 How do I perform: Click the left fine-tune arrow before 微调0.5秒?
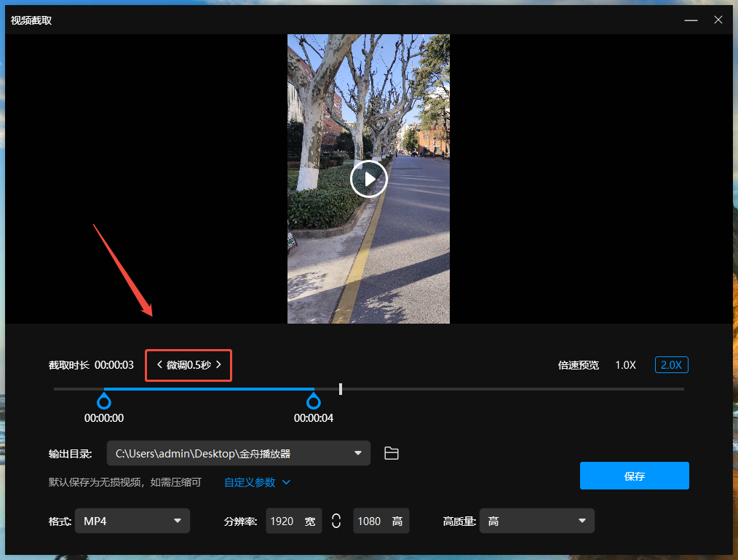click(x=159, y=364)
